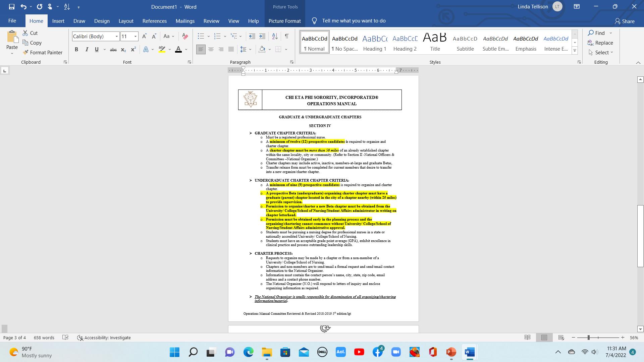Expand the Styles gallery More arrow
Viewport: 644px width, 362px height.
pyautogui.click(x=575, y=51)
